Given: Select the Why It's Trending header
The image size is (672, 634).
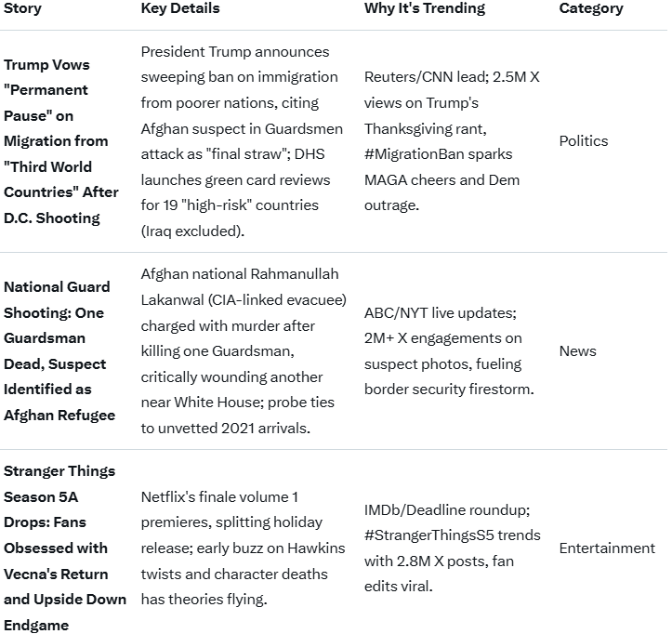Looking at the screenshot, I should click(424, 8).
